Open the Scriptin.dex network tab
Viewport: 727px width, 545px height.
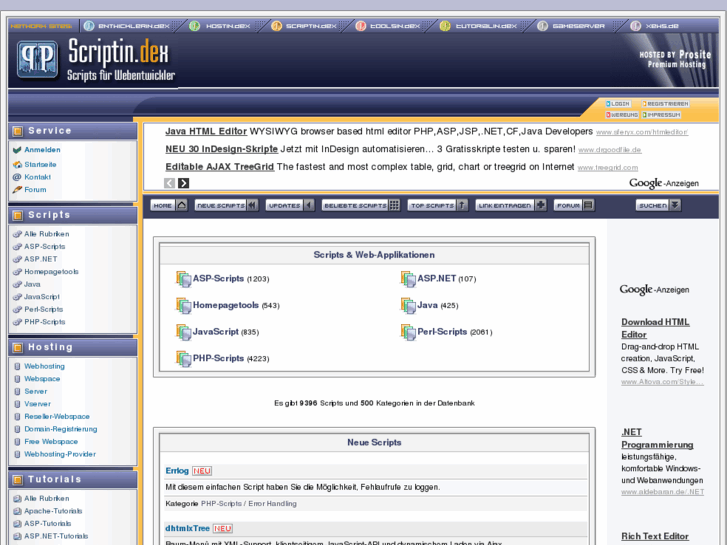(311, 26)
